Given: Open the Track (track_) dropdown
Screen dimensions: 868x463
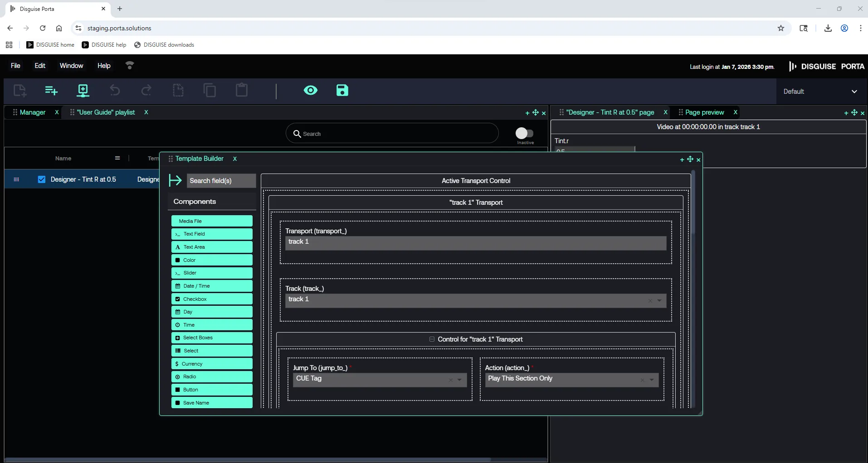Looking at the screenshot, I should coord(659,301).
